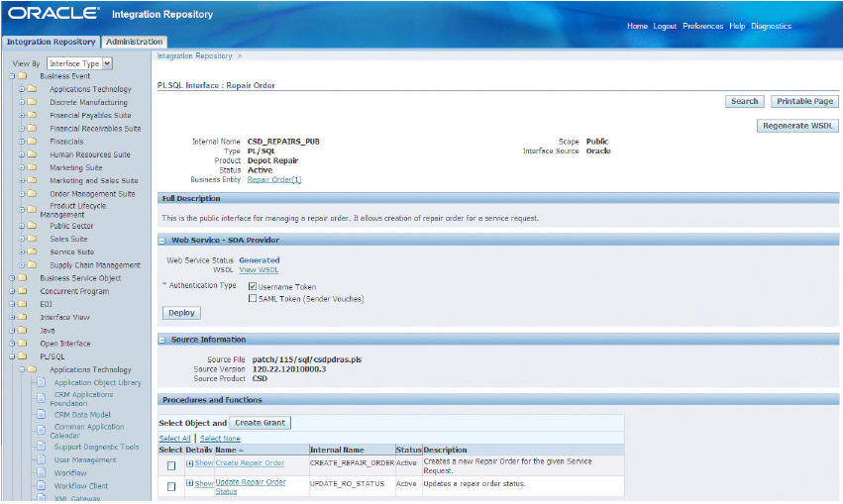Image resolution: width=843 pixels, height=504 pixels.
Task: Select Human Resources Suite in tree
Action: point(90,154)
